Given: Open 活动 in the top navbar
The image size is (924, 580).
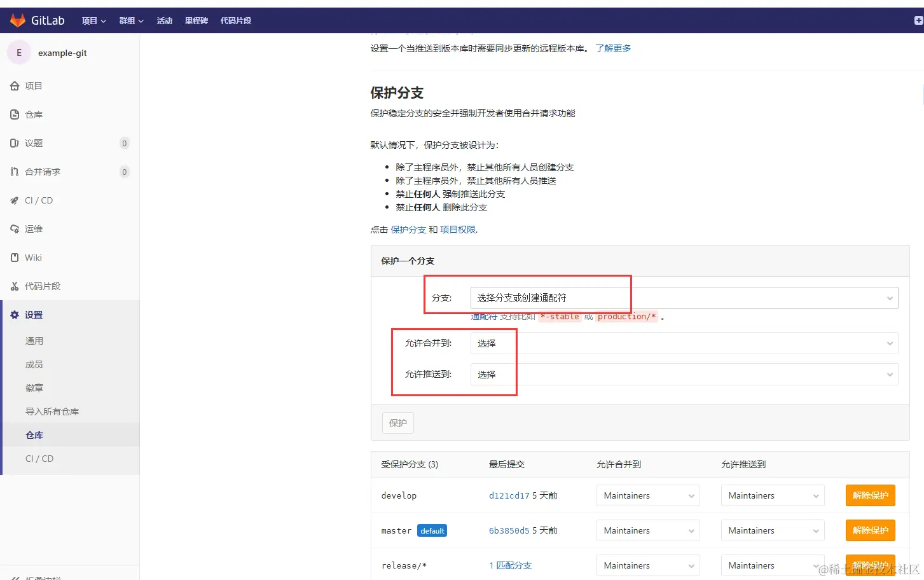Looking at the screenshot, I should (165, 21).
